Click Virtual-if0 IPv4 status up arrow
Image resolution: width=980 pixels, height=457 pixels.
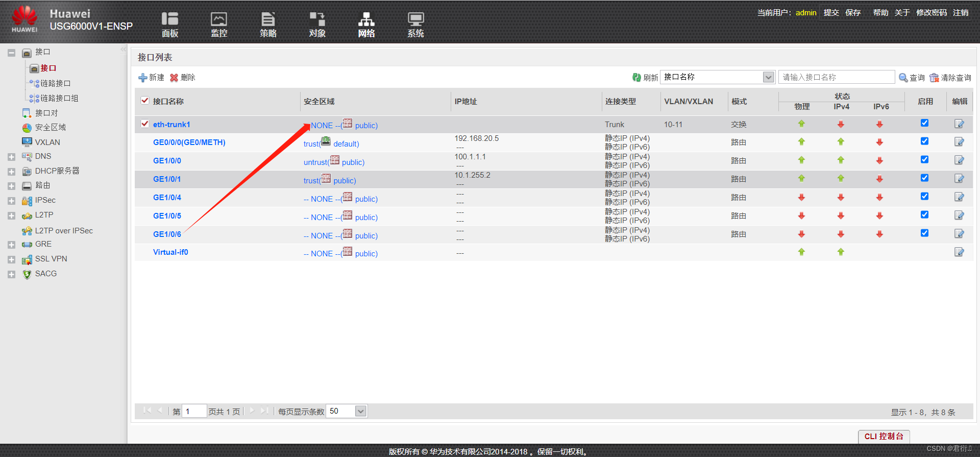pos(841,252)
